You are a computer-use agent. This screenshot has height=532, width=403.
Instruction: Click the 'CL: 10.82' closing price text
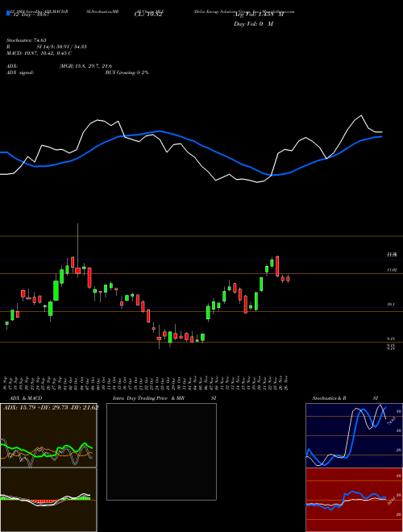click(149, 15)
